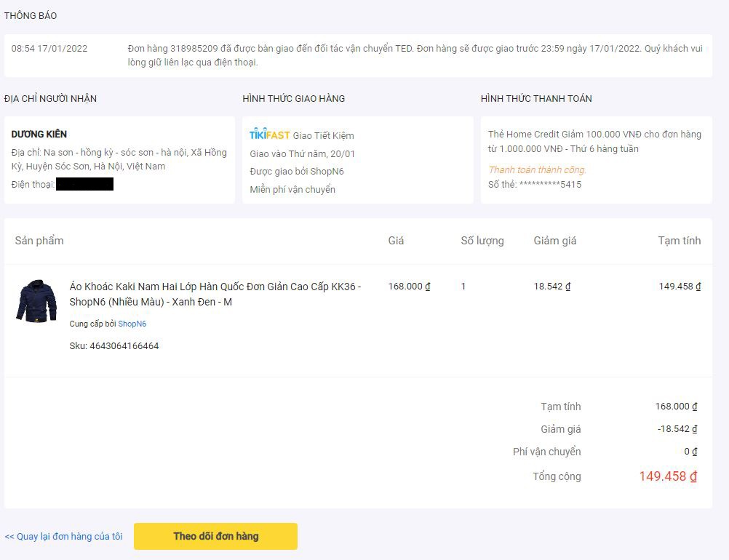
Task: Open the navy jacket product thumbnail
Action: (36, 301)
